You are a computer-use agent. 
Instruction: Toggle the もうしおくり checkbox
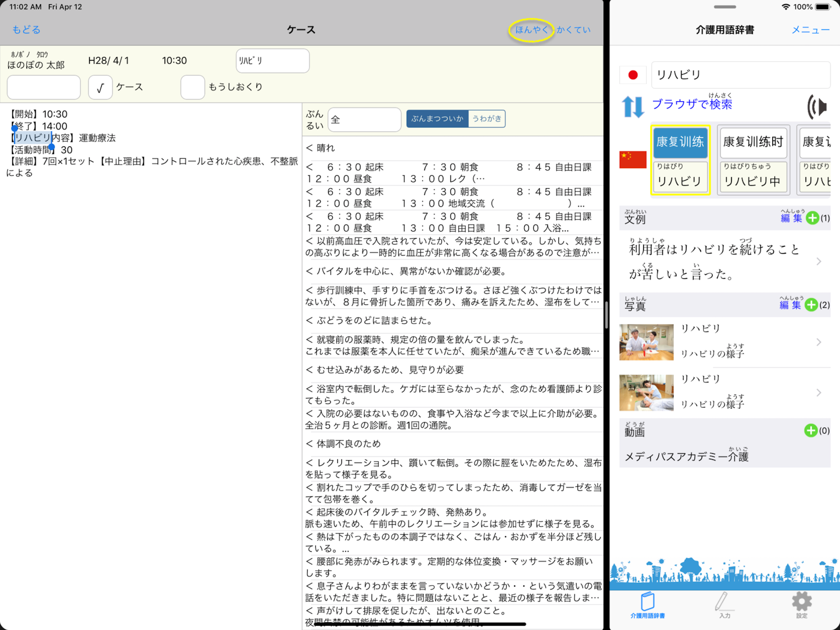[192, 87]
